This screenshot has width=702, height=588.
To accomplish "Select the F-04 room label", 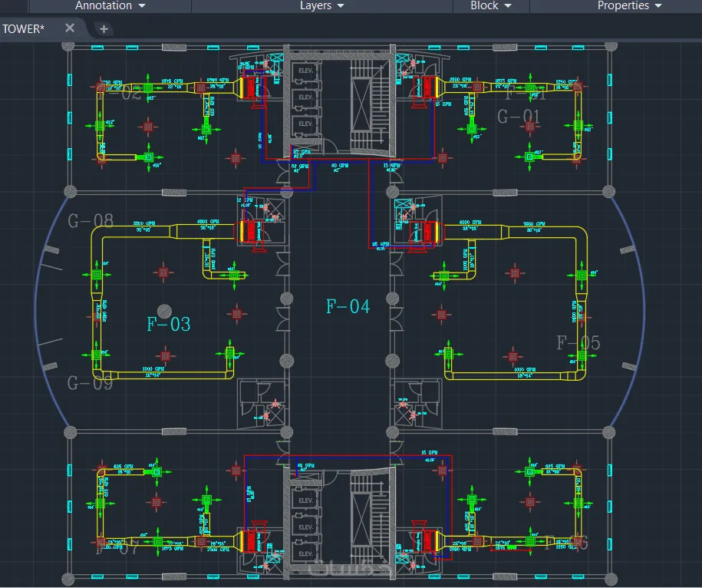I will 348,307.
